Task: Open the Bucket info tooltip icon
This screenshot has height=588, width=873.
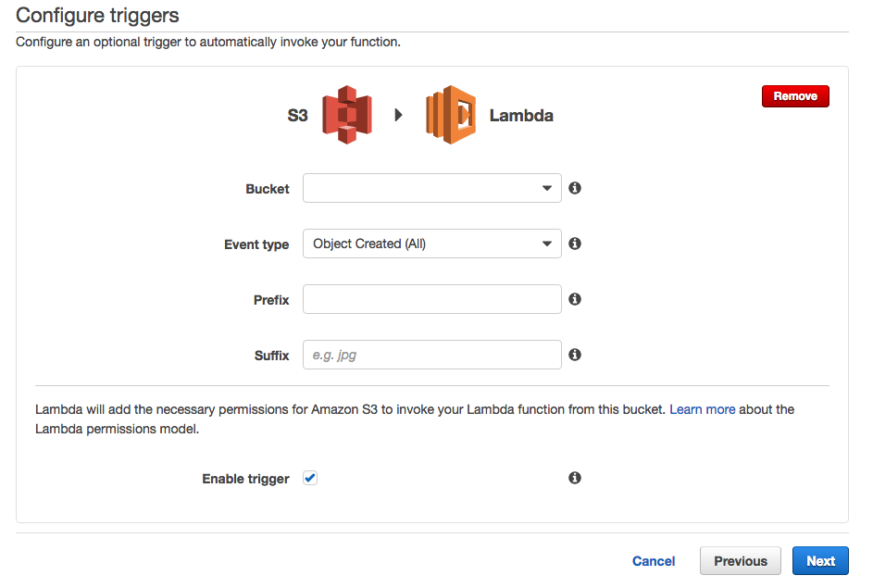Action: (x=575, y=188)
